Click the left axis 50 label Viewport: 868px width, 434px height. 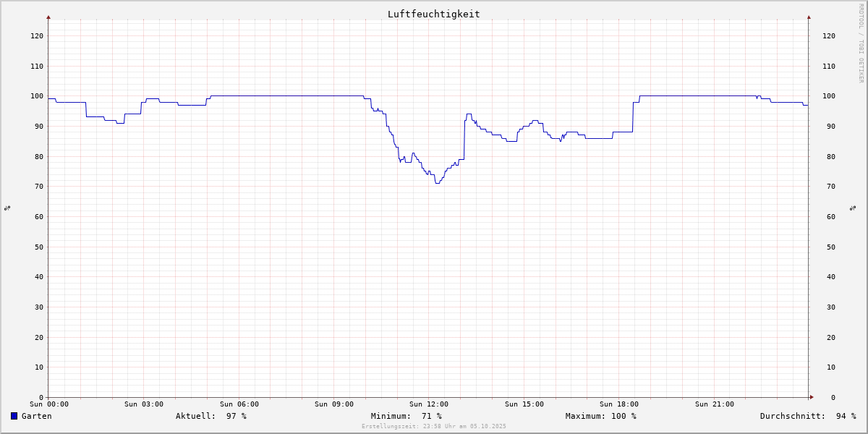[39, 247]
